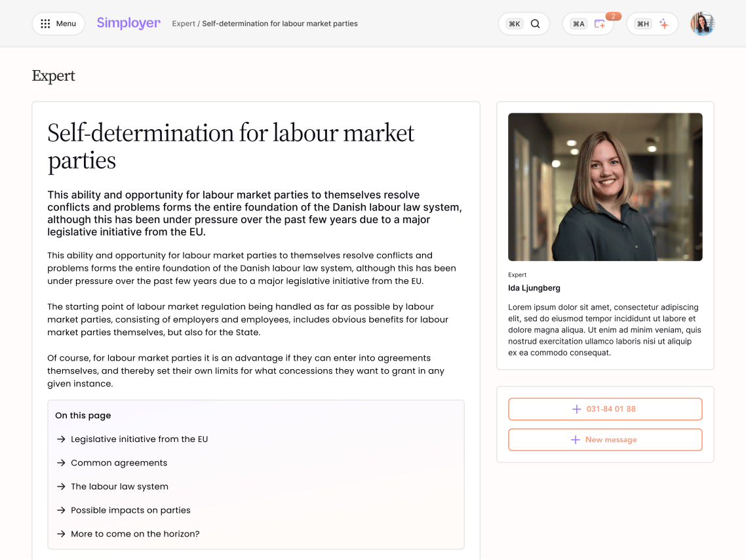This screenshot has width=746, height=560.
Task: Call 031-84 01 88
Action: [x=605, y=409]
